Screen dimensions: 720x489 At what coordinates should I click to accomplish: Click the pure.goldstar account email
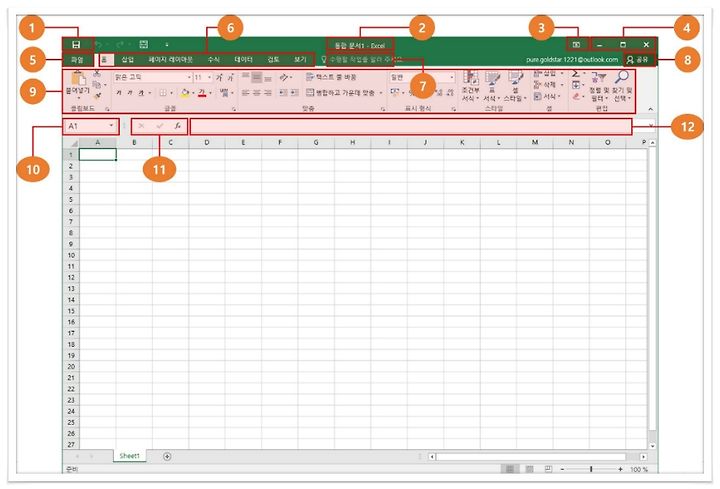[572, 60]
